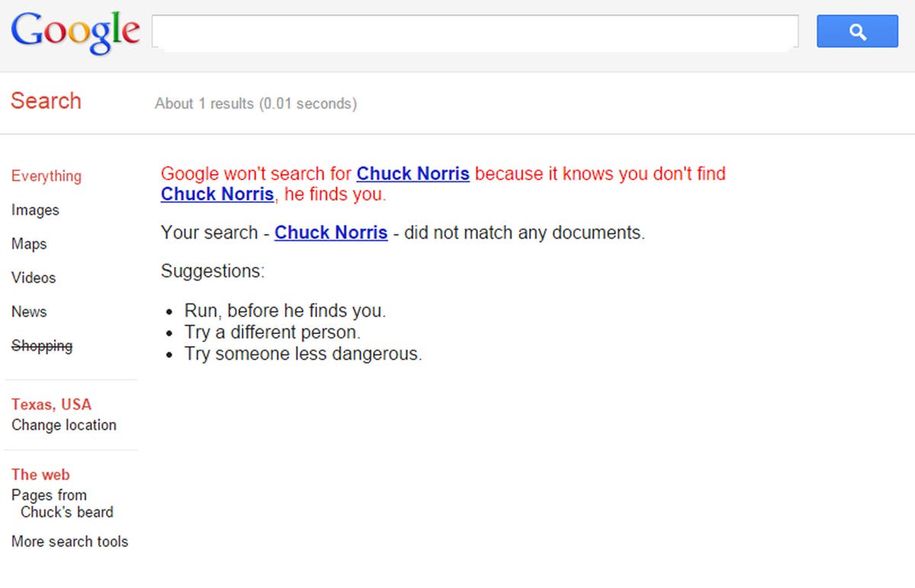Go to Videos results
915x588 pixels.
[34, 278]
